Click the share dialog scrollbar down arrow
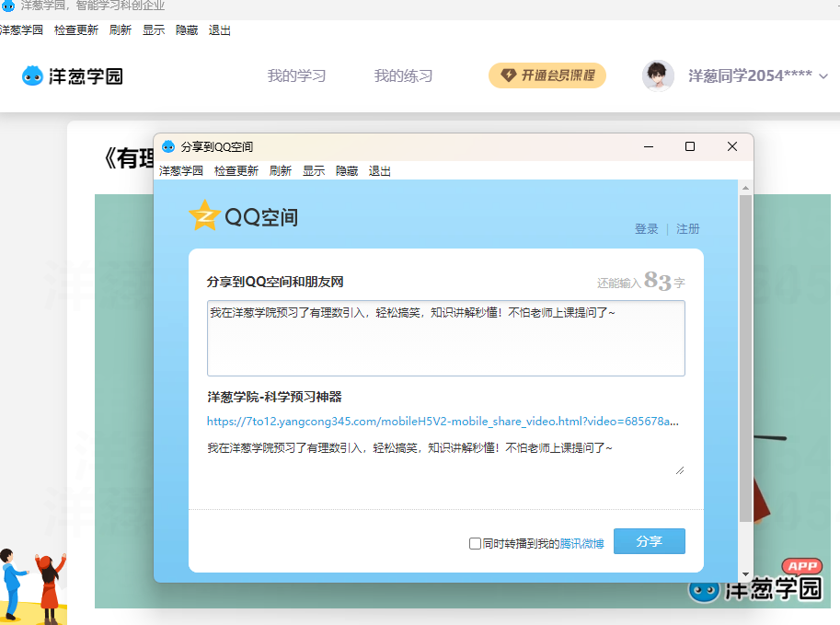 pyautogui.click(x=745, y=574)
